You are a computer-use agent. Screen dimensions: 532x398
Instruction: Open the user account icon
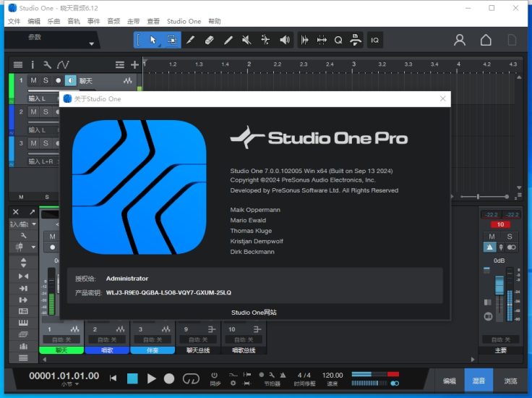tap(460, 40)
